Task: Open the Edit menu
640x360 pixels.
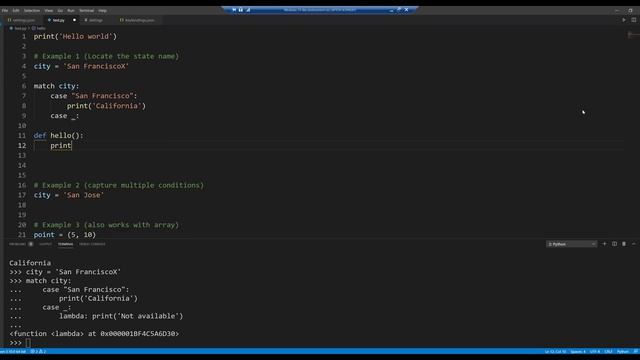Action: point(16,11)
